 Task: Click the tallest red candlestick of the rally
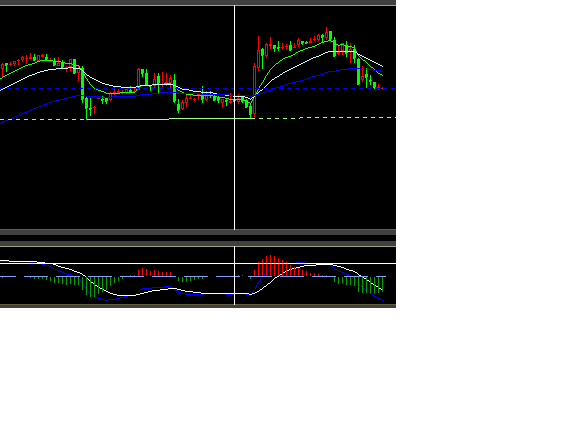[254, 90]
